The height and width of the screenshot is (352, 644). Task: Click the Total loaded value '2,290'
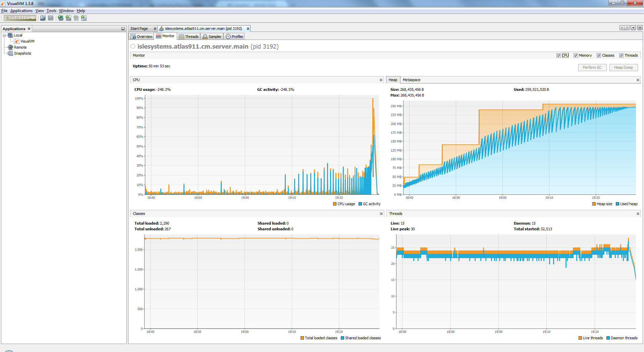tap(164, 223)
